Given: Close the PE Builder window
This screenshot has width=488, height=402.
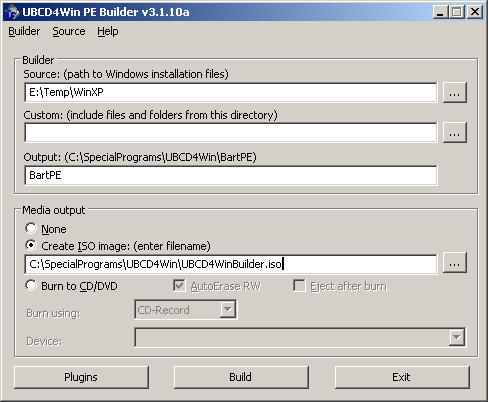Looking at the screenshot, I should [x=475, y=12].
